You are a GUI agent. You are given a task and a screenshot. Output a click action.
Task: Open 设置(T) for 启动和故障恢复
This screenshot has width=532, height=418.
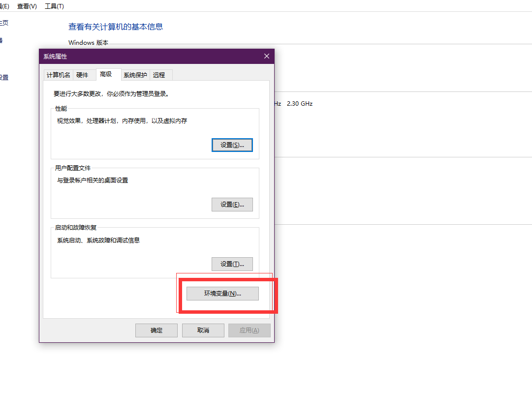click(232, 264)
